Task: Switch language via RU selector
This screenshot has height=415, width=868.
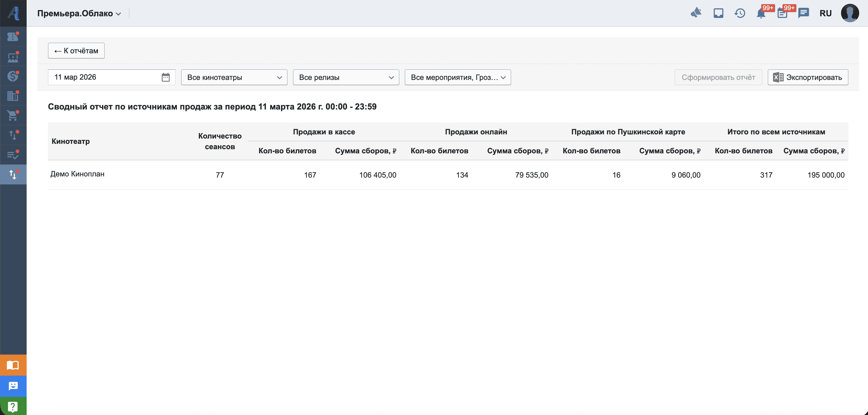Action: [x=825, y=14]
